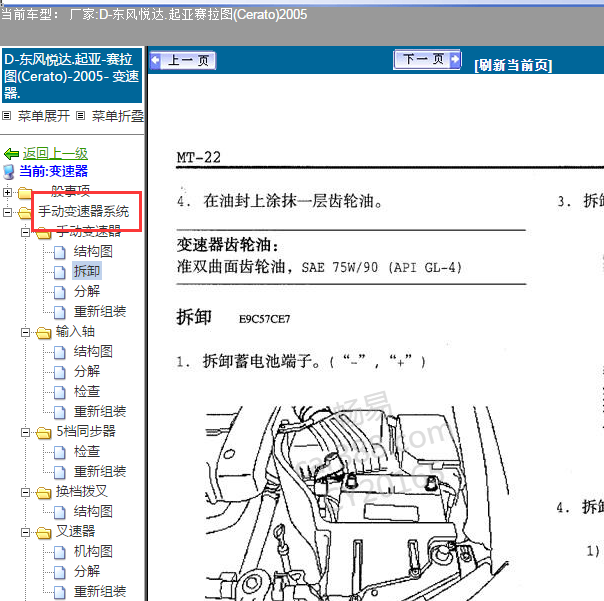
Task: Click folder icon of 输入轴
Action: [x=44, y=333]
